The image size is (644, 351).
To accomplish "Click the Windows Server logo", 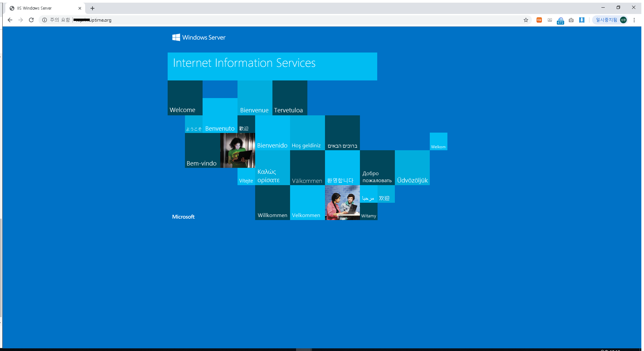I will pyautogui.click(x=199, y=38).
